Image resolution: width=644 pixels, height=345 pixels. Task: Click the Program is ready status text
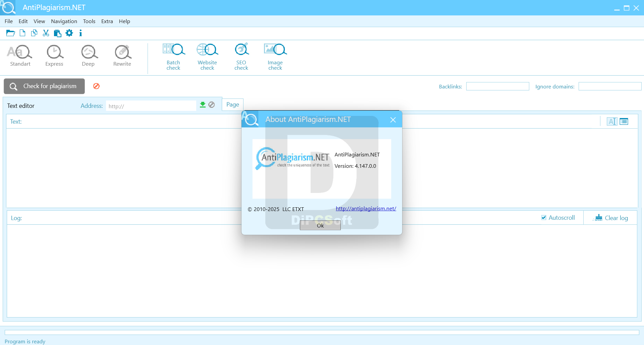pyautogui.click(x=25, y=341)
